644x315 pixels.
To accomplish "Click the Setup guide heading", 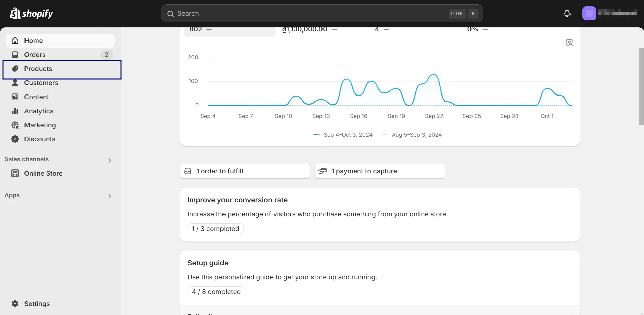I will tap(208, 263).
